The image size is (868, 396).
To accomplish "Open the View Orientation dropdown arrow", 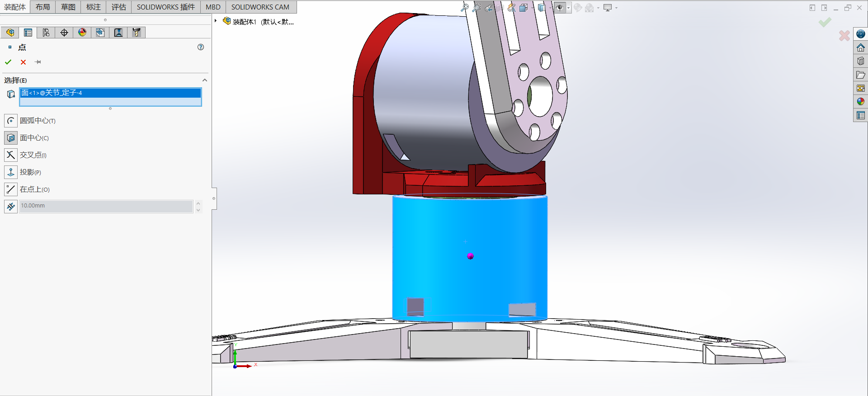I will pos(532,8).
